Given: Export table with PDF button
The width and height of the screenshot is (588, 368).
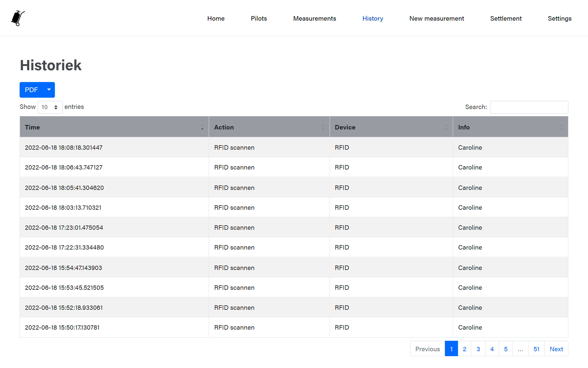Looking at the screenshot, I should (x=31, y=90).
